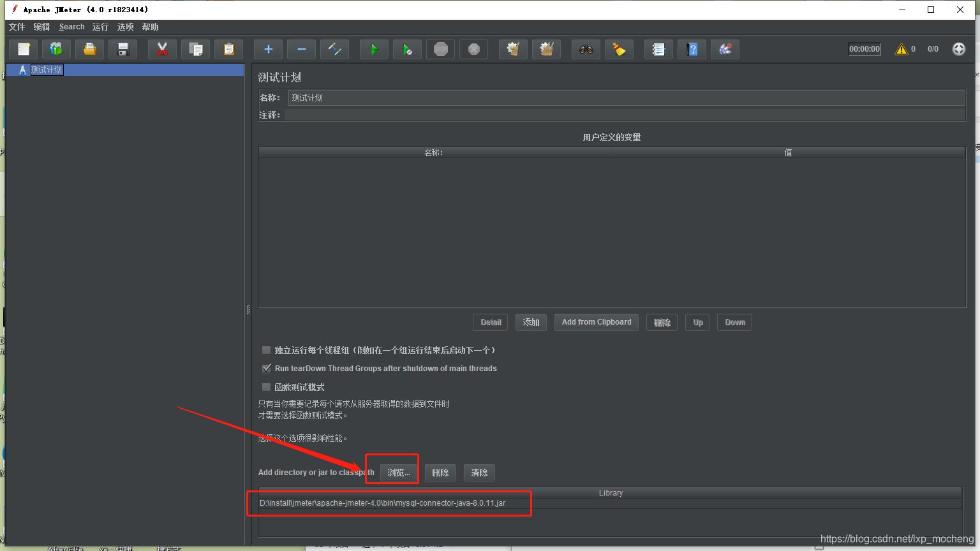Image resolution: width=980 pixels, height=551 pixels.
Task: Click 添加 to add a variable
Action: click(531, 322)
